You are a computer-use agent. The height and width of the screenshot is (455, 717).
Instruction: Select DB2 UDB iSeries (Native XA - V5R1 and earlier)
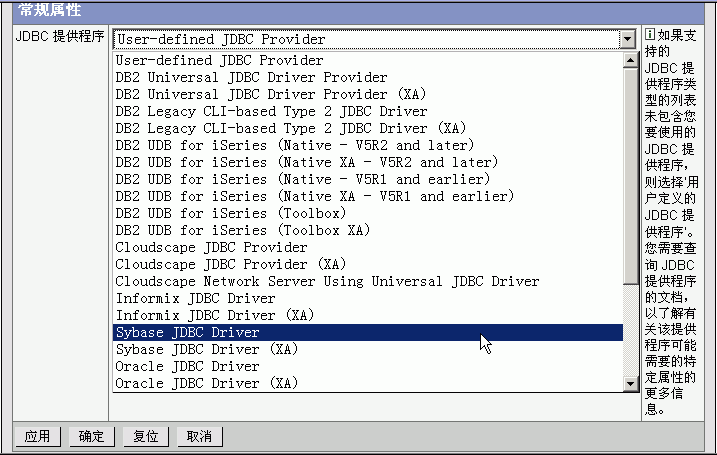(x=368, y=196)
